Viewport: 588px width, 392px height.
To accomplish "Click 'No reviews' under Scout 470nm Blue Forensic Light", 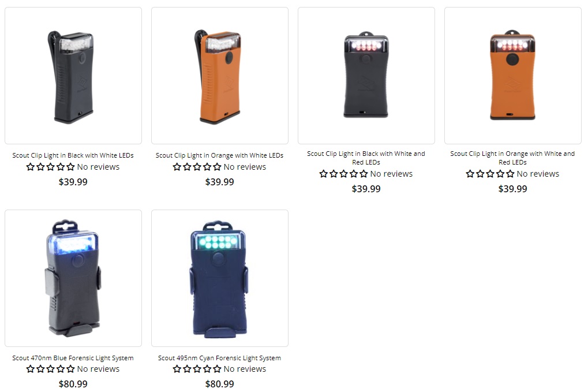I will click(98, 369).
